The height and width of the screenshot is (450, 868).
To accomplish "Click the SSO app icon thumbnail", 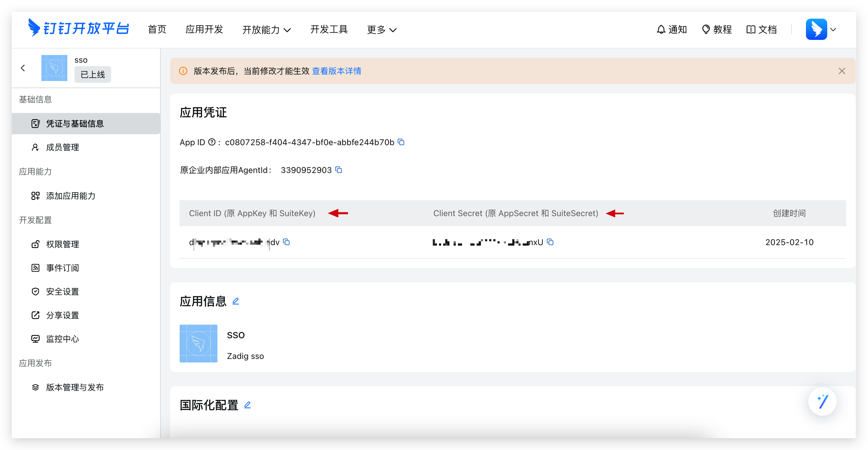I will click(199, 343).
